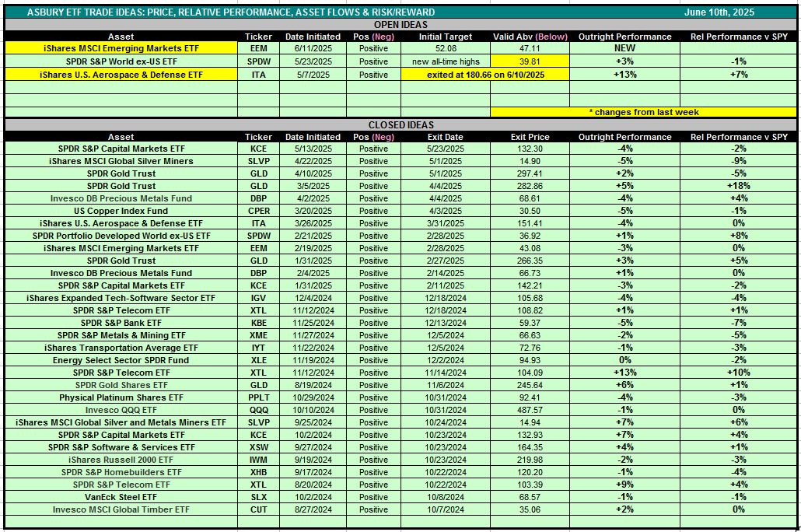
Task: Select the yellow 'changes from last week' note
Action: pos(643,112)
